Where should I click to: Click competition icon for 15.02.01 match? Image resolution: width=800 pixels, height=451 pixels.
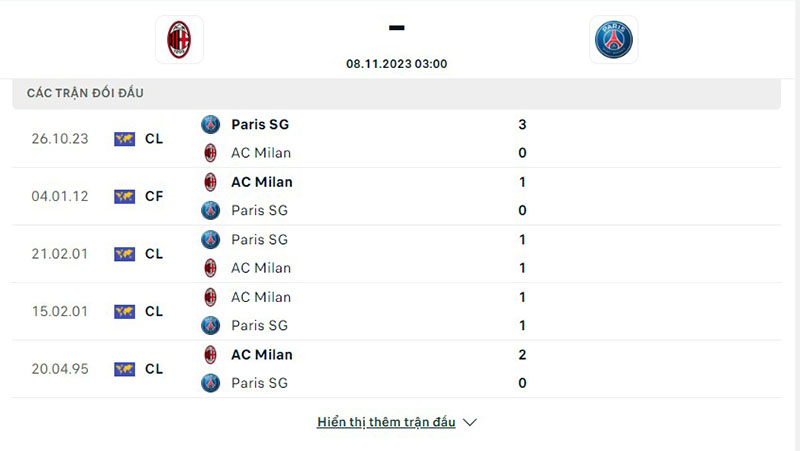[x=124, y=311]
